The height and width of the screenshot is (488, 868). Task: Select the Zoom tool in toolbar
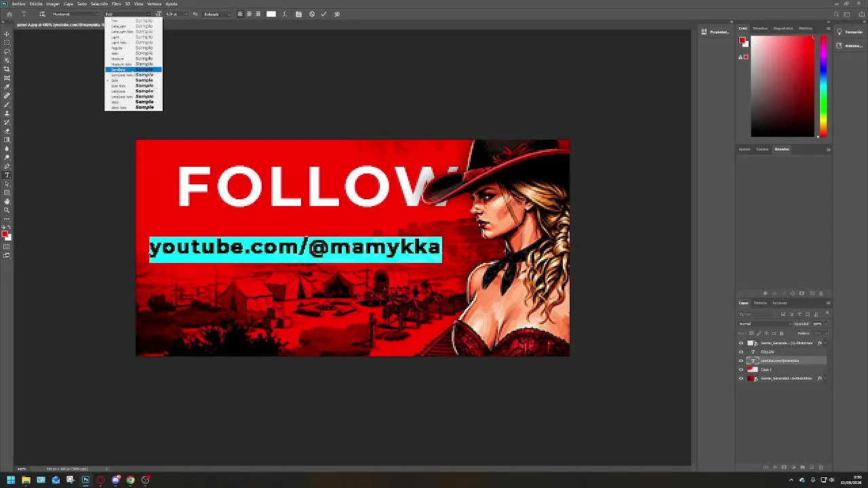pos(7,210)
